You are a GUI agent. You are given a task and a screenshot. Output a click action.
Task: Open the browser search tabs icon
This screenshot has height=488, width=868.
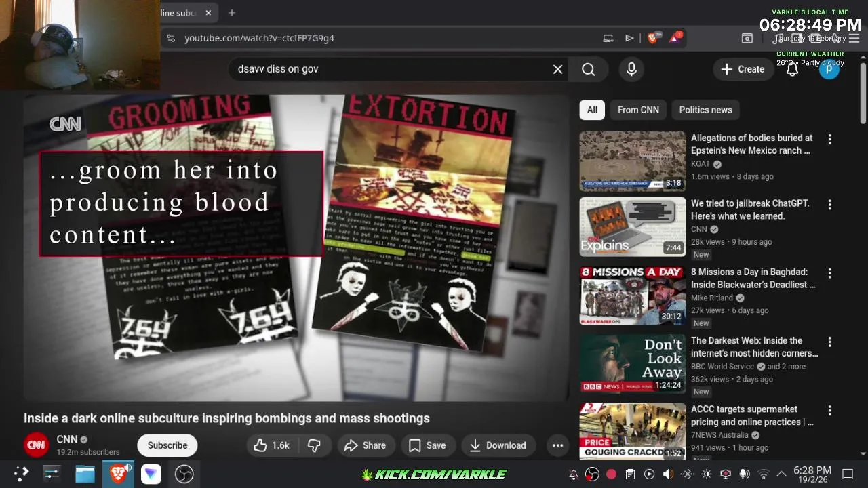coord(747,38)
